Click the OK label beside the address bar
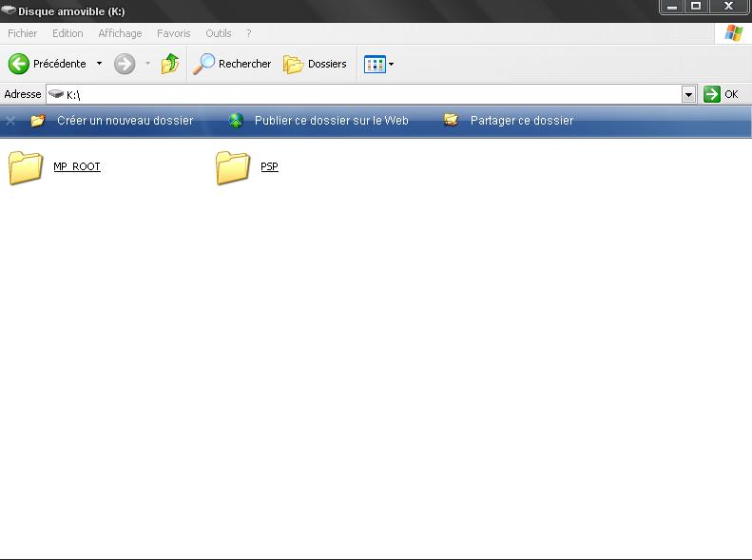The height and width of the screenshot is (560, 752). [731, 94]
